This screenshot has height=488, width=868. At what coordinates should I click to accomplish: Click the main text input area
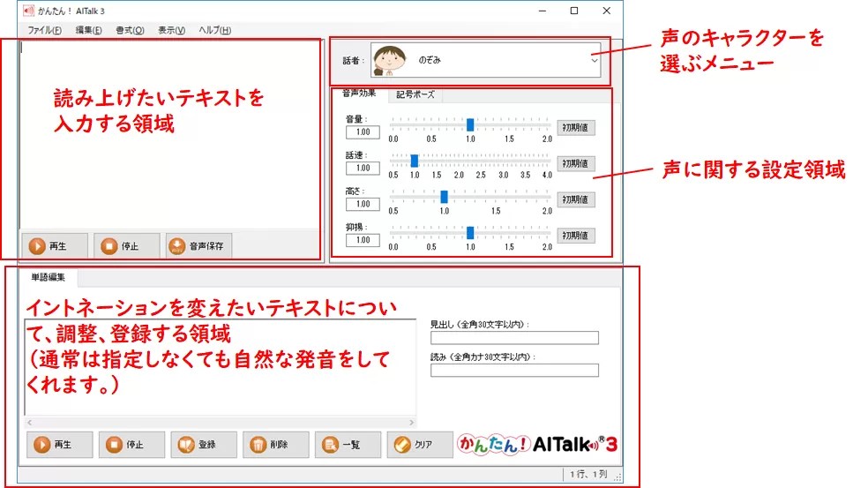[x=170, y=133]
